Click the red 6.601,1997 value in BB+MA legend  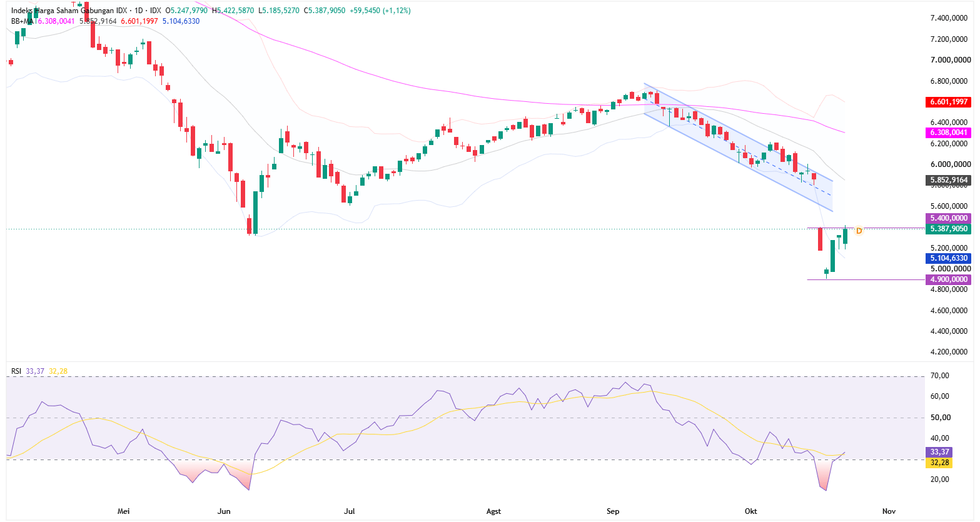[139, 21]
